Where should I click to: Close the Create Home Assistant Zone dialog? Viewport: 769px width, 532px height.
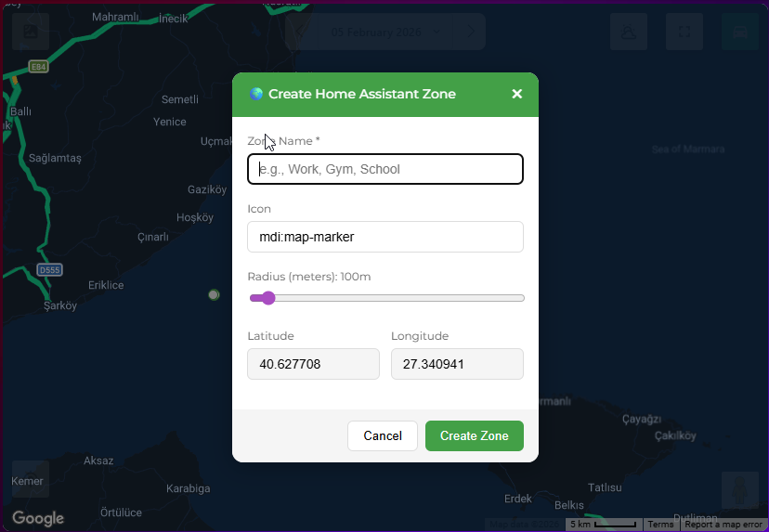[x=517, y=94]
